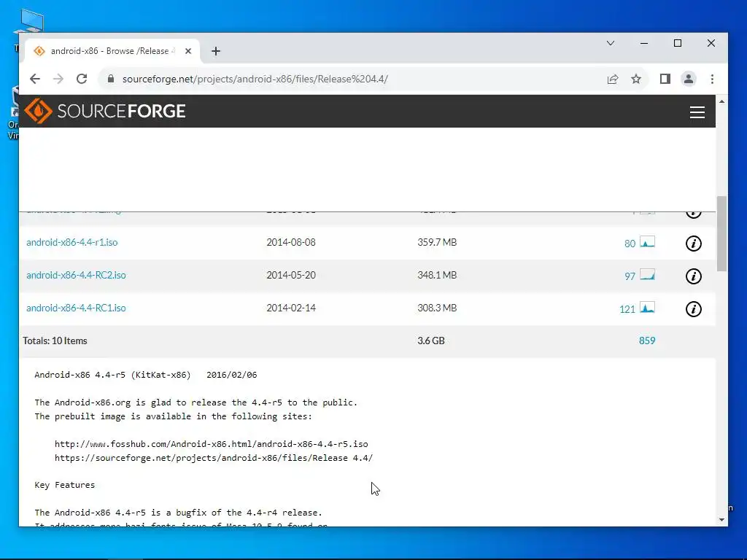Open SourceForge hamburger menu
The image size is (747, 560).
pos(697,112)
